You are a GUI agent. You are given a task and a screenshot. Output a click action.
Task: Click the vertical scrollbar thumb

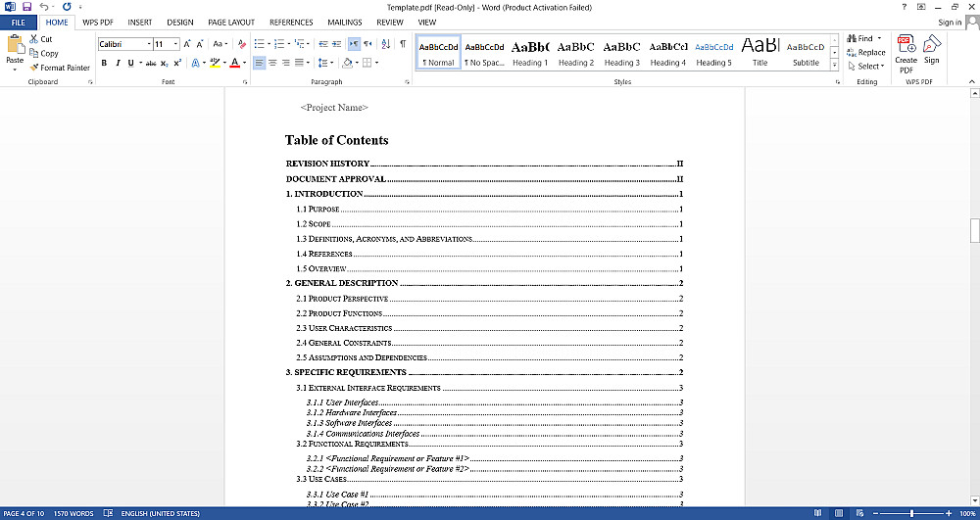pyautogui.click(x=974, y=230)
